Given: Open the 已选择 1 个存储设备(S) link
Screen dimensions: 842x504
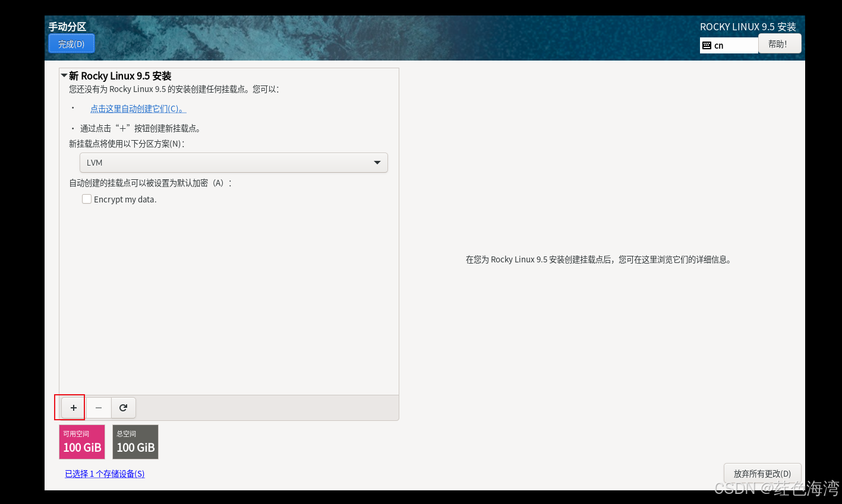Looking at the screenshot, I should (105, 474).
